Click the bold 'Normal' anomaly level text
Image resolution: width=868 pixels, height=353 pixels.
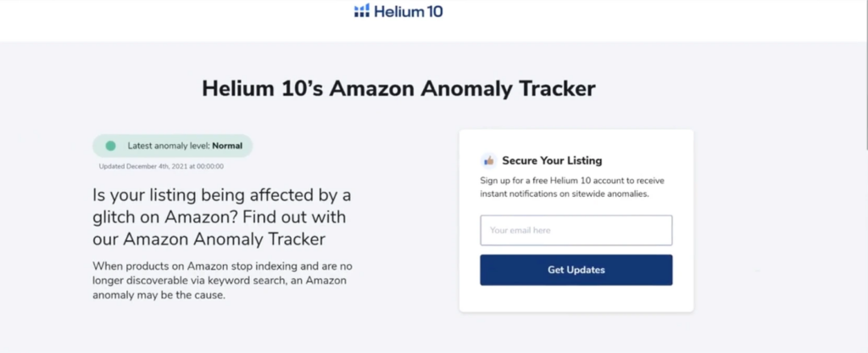(227, 146)
